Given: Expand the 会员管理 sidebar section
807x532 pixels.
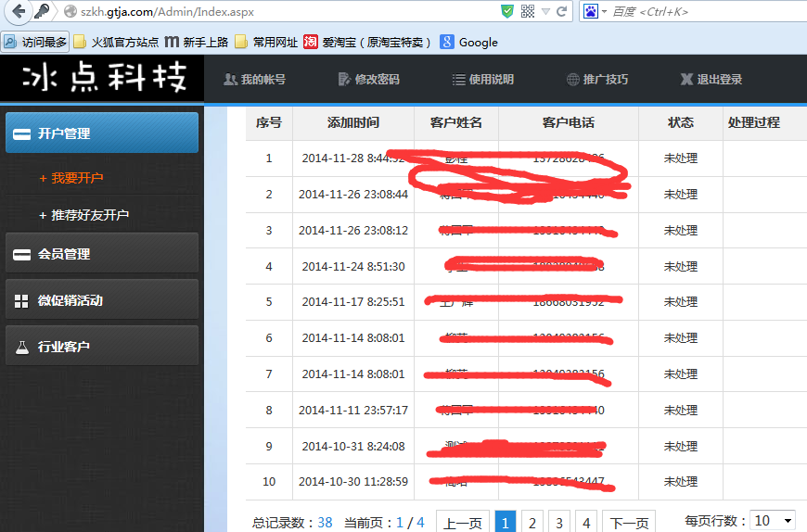Looking at the screenshot, I should (x=102, y=253).
